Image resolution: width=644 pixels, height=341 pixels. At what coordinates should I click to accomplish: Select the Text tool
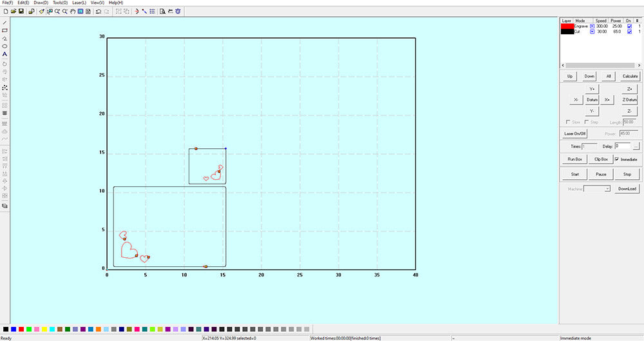pos(5,55)
